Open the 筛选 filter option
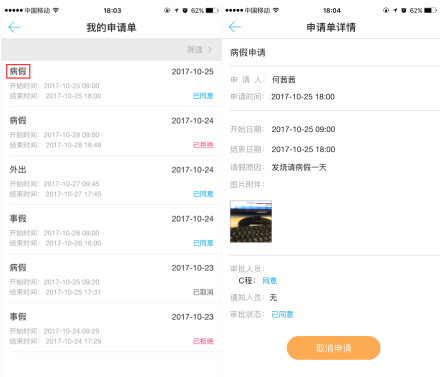The height and width of the screenshot is (377, 444). (199, 50)
